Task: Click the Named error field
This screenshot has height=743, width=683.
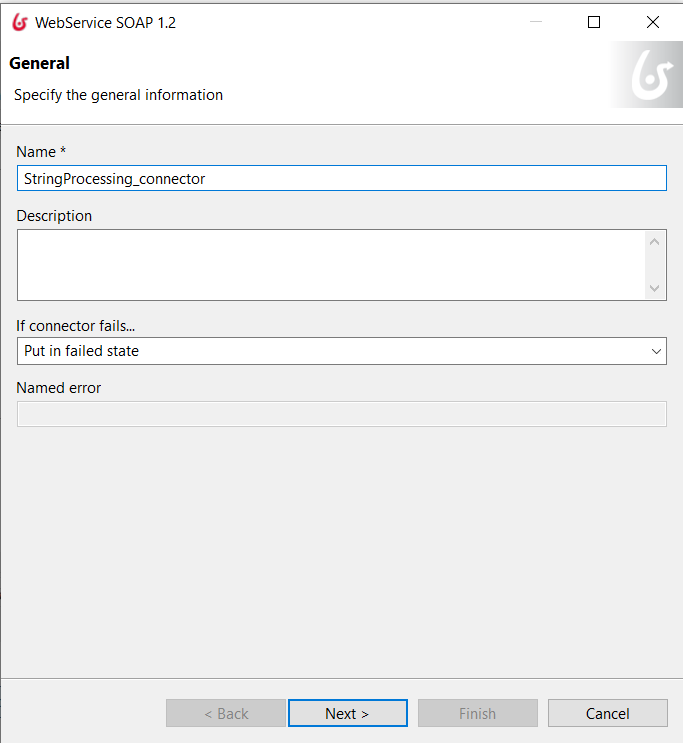Action: [x=342, y=414]
